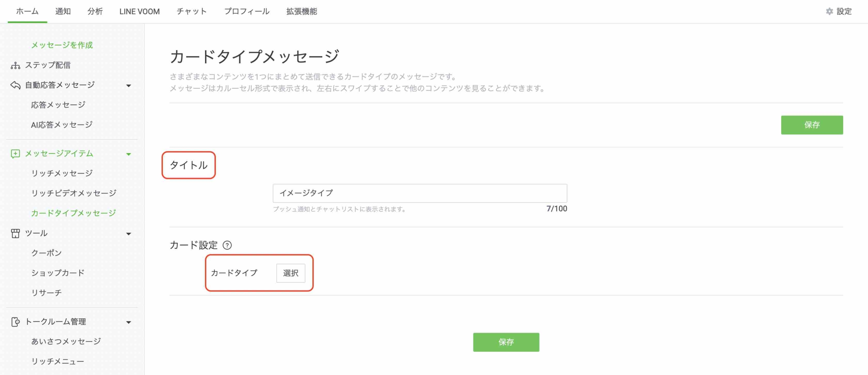
Task: Collapse the メッセージアイテム section arrow
Action: 129,154
